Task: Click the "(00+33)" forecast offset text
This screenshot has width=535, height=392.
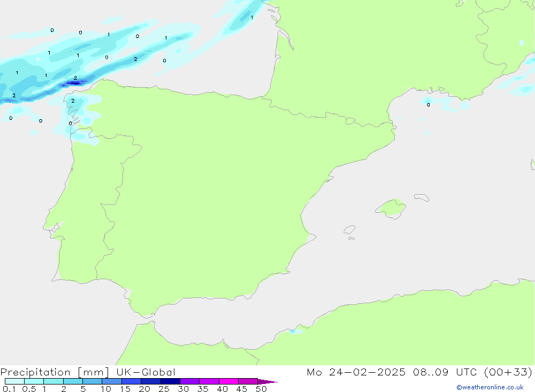Action: [508, 372]
